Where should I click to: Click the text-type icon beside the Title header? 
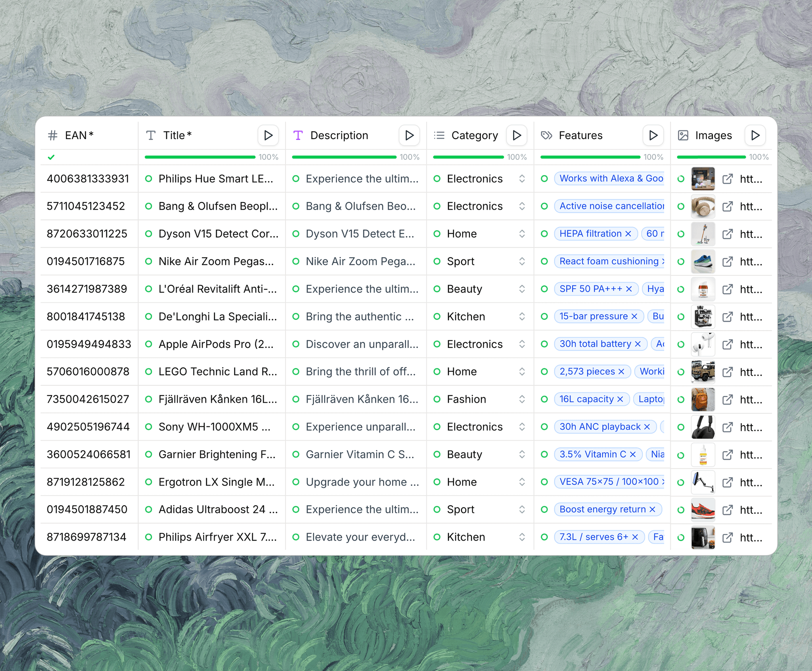point(151,135)
